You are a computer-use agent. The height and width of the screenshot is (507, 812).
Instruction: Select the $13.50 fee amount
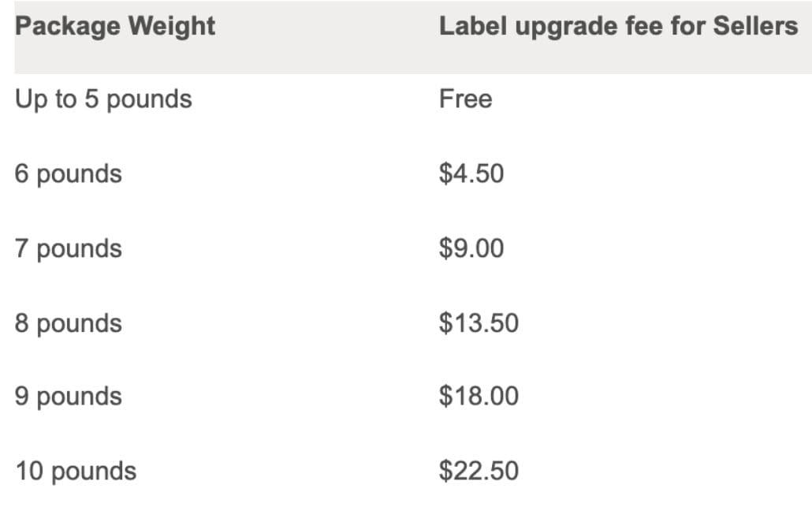coord(479,322)
